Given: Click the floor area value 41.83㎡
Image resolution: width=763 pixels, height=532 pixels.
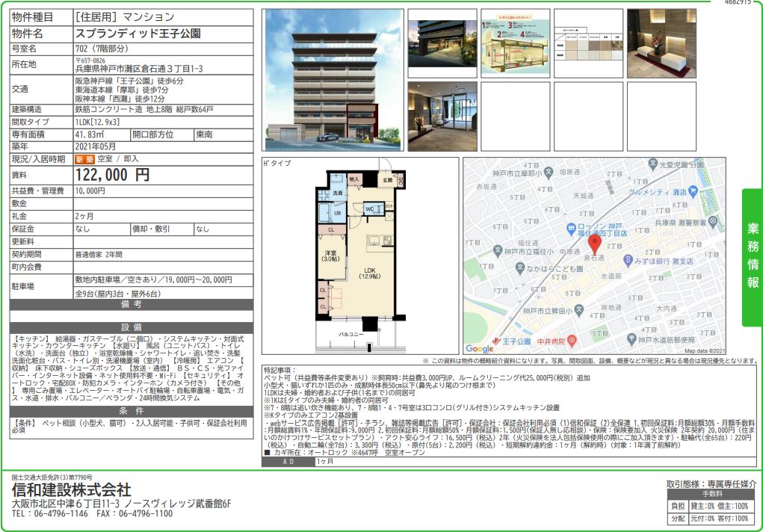Looking at the screenshot, I should coord(90,134).
